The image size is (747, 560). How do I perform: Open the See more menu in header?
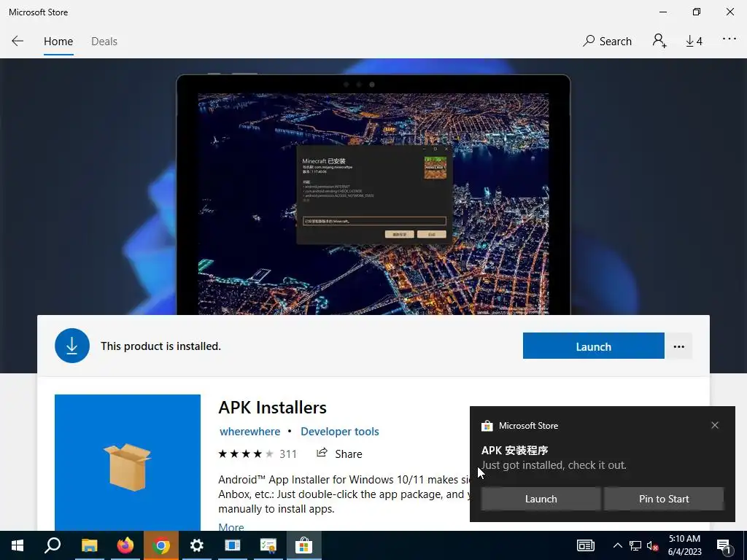point(729,39)
